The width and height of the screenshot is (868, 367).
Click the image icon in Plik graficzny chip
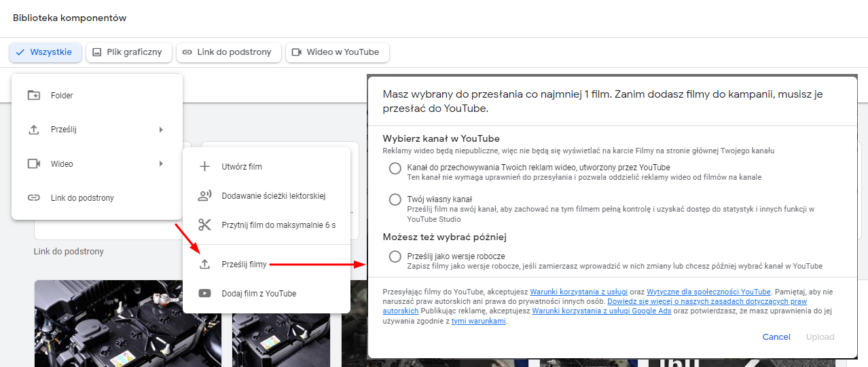point(97,52)
